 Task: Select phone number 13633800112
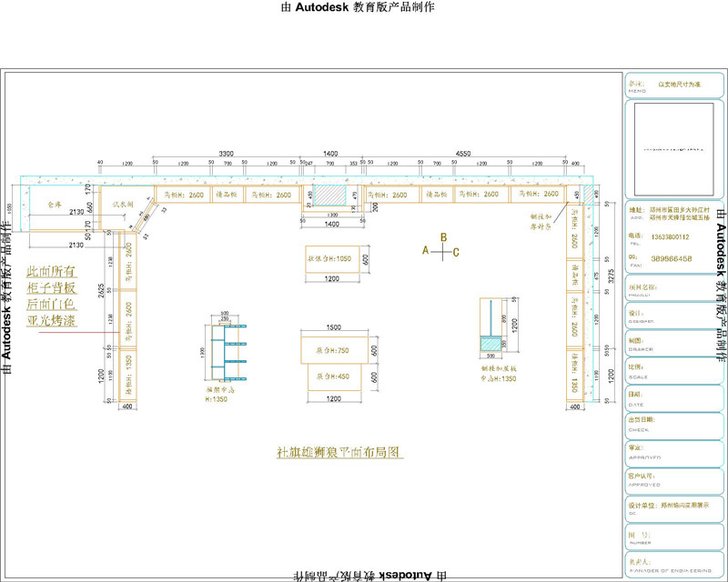pyautogui.click(x=670, y=237)
